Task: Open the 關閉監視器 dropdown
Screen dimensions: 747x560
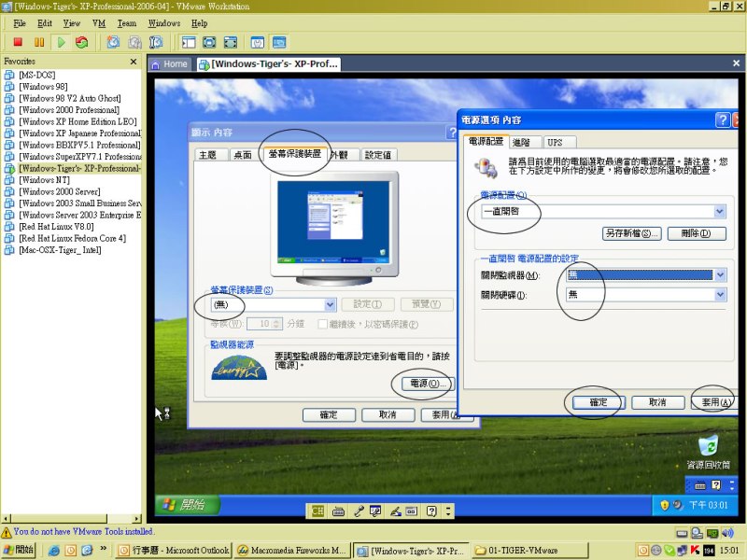Action: [720, 274]
